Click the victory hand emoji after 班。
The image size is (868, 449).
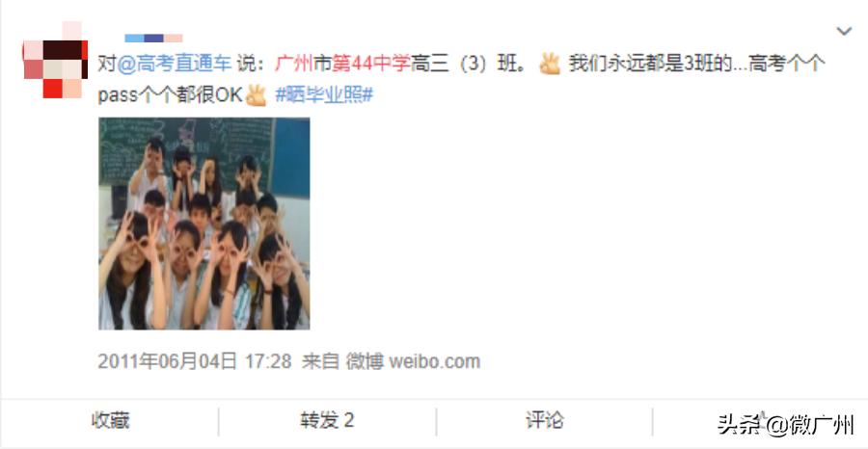tap(550, 64)
